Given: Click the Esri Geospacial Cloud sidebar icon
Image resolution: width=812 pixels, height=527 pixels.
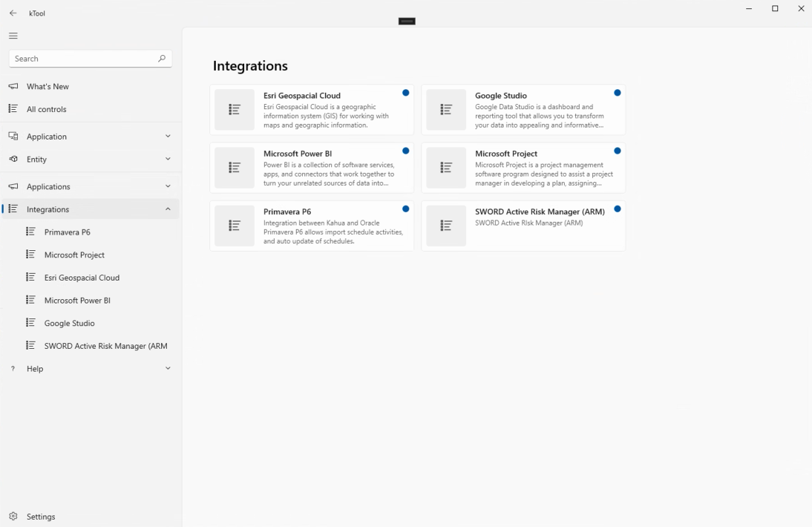Looking at the screenshot, I should click(30, 278).
